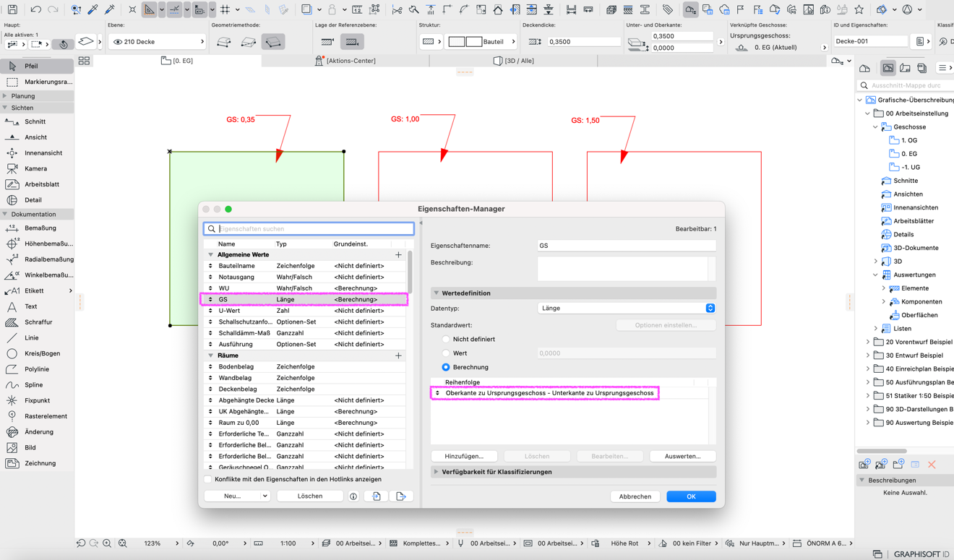Select the Fixpunkt tool
The image size is (954, 560).
37,400
